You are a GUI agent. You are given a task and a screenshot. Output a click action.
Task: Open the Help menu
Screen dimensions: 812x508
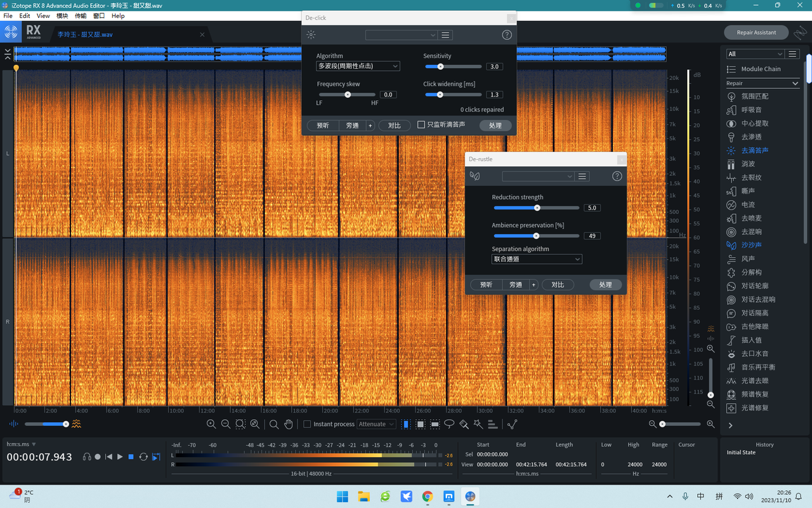118,15
